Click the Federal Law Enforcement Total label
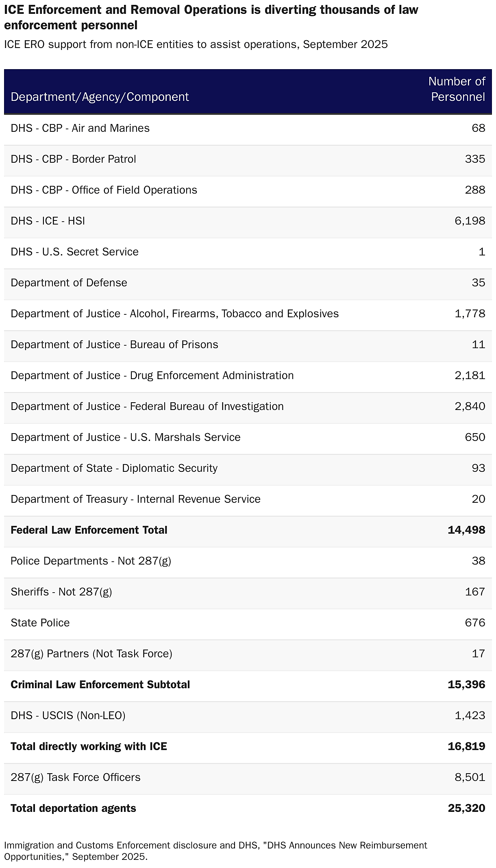Image resolution: width=496 pixels, height=868 pixels. click(x=89, y=530)
